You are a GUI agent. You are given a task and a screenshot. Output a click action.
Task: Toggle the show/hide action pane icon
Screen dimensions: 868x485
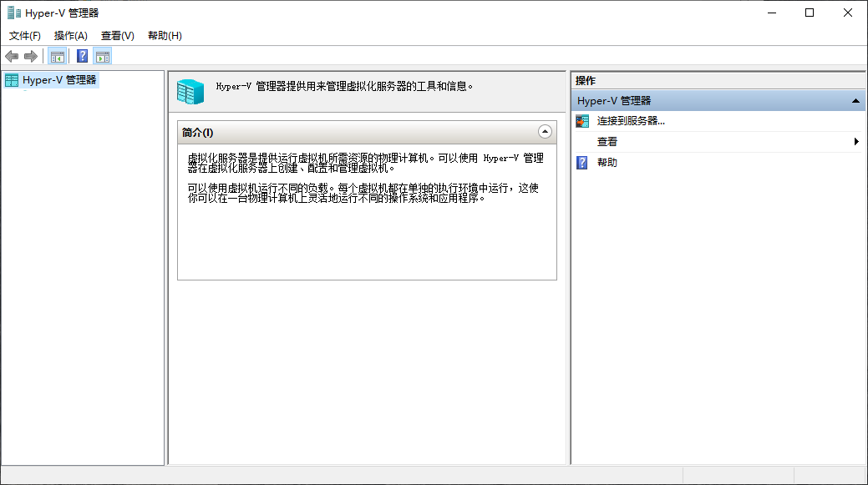tap(103, 57)
